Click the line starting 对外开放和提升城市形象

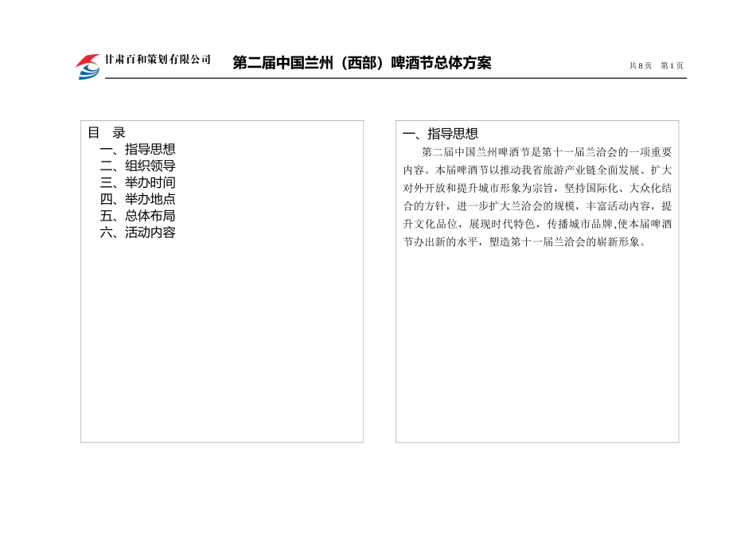[x=537, y=188]
